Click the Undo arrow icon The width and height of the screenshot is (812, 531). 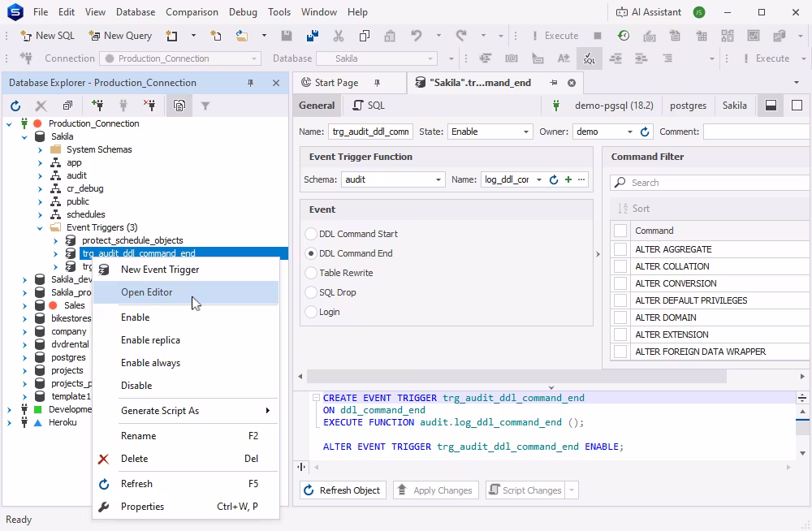pyautogui.click(x=417, y=36)
